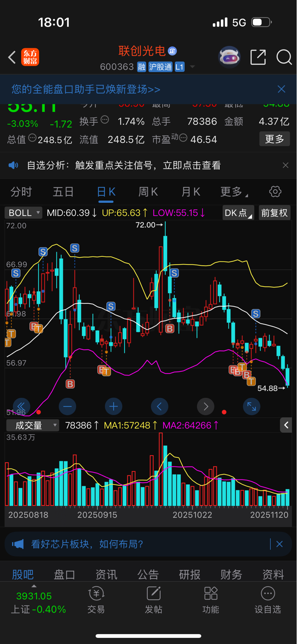Switch to 盘口 tab
The height and width of the screenshot is (644, 297).
coord(64,574)
